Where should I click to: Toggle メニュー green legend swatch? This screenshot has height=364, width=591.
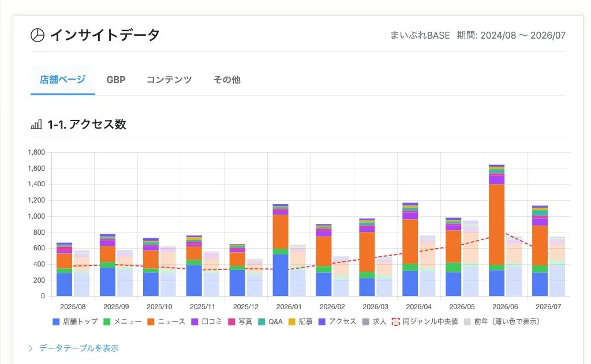[107, 322]
